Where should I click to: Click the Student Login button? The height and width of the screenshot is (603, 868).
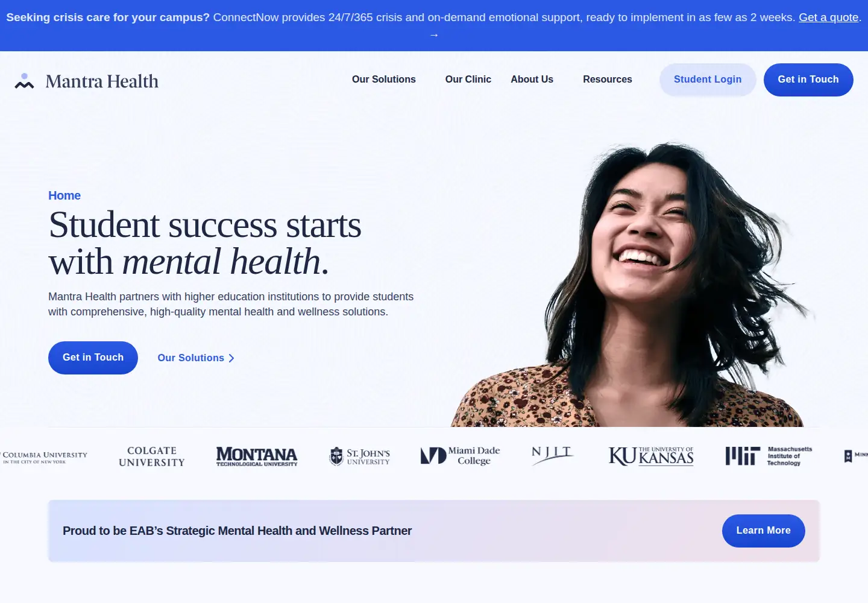pyautogui.click(x=708, y=80)
